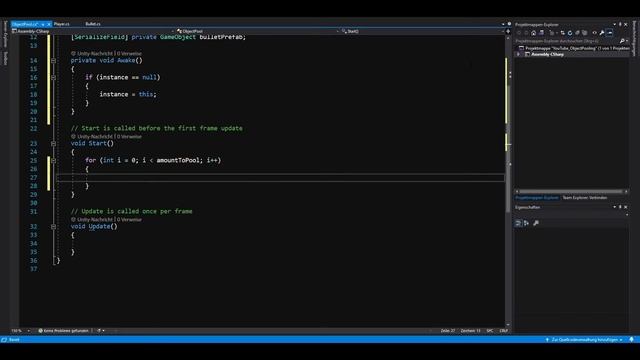Screen dimensions: 640x360
Task: Click the SPC indicator in editor status bar
Action: point(490,331)
